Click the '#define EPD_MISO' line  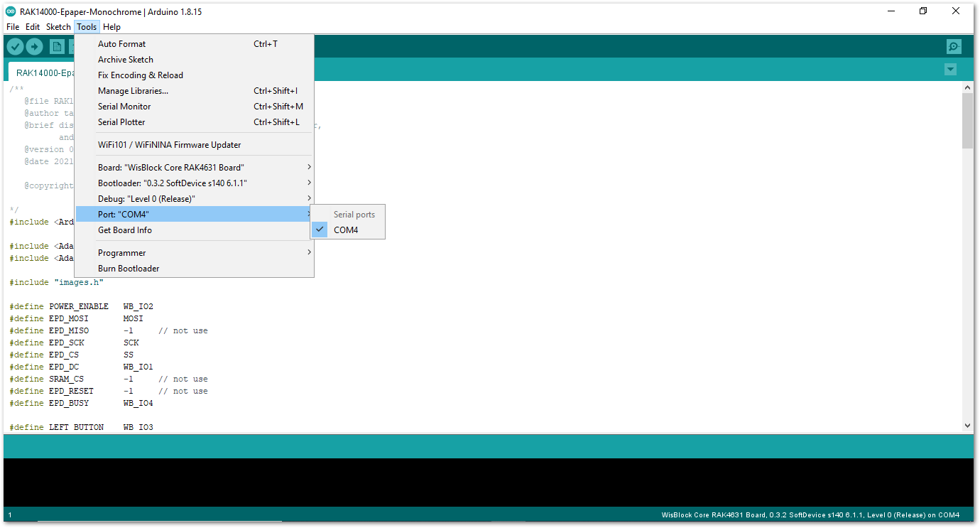click(109, 331)
